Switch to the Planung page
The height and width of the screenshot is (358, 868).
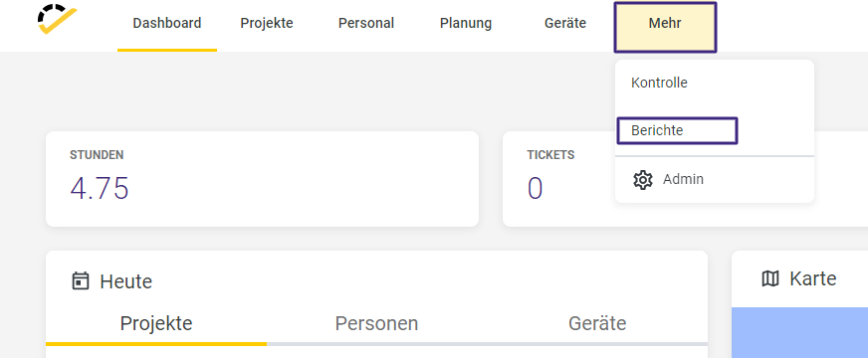point(466,23)
